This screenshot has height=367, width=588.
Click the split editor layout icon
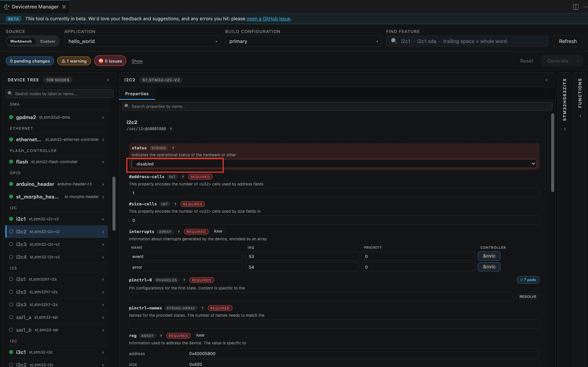click(x=575, y=7)
